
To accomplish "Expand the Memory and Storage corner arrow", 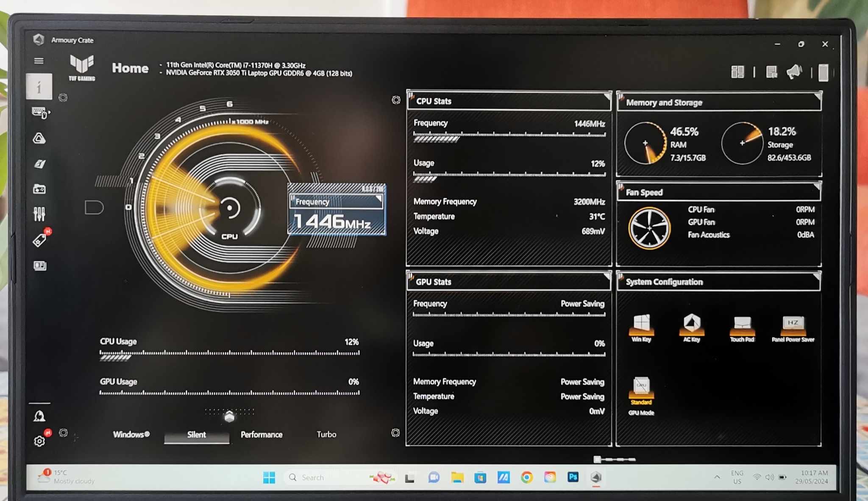I will click(818, 97).
